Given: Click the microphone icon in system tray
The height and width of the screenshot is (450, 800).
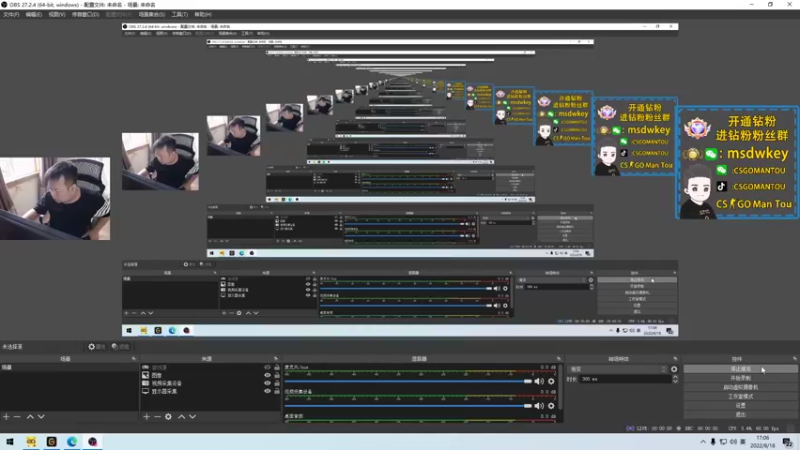Looking at the screenshot, I should (713, 442).
